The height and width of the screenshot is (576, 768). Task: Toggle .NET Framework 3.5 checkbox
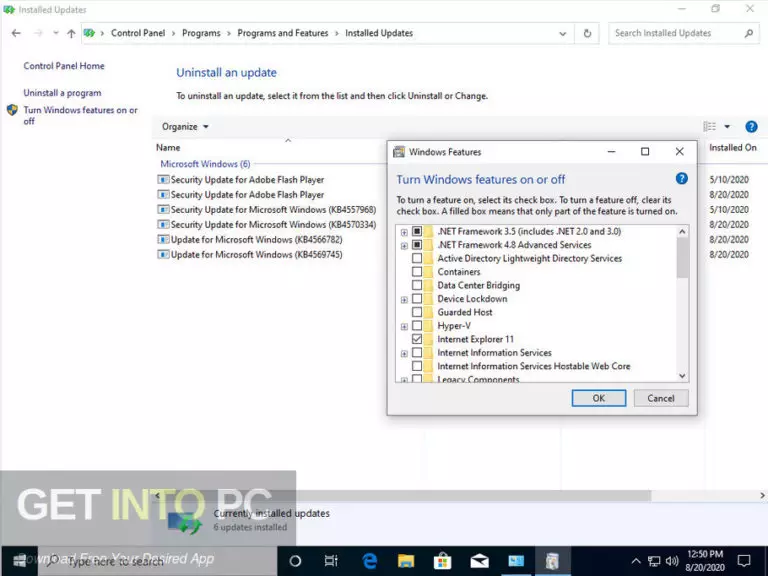coord(417,231)
